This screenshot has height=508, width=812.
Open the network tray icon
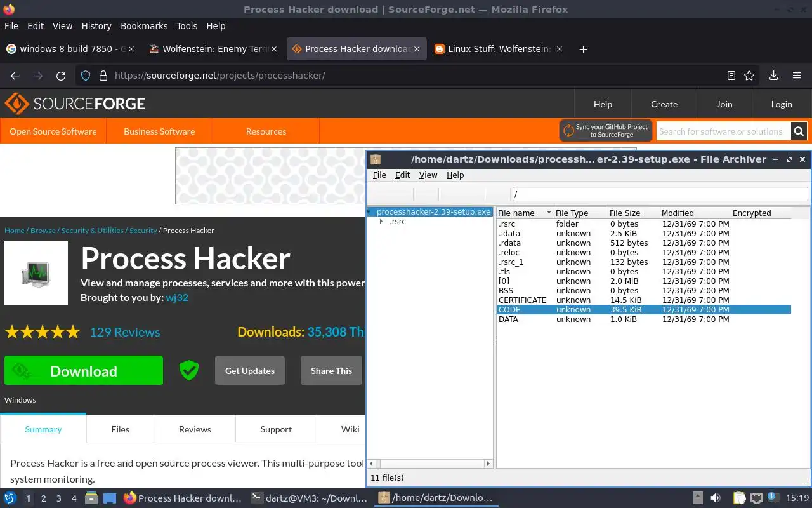coord(756,498)
